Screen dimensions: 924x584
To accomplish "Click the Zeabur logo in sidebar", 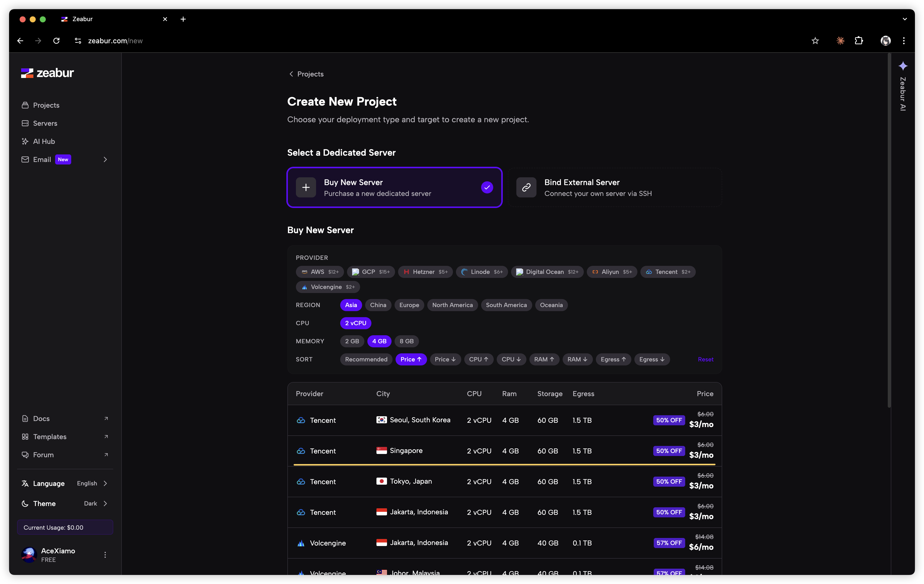I will point(47,73).
